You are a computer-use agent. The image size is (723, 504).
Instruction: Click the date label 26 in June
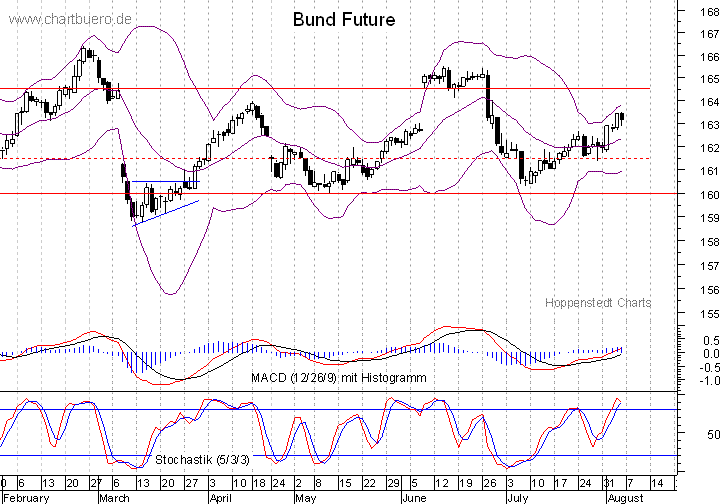click(490, 484)
